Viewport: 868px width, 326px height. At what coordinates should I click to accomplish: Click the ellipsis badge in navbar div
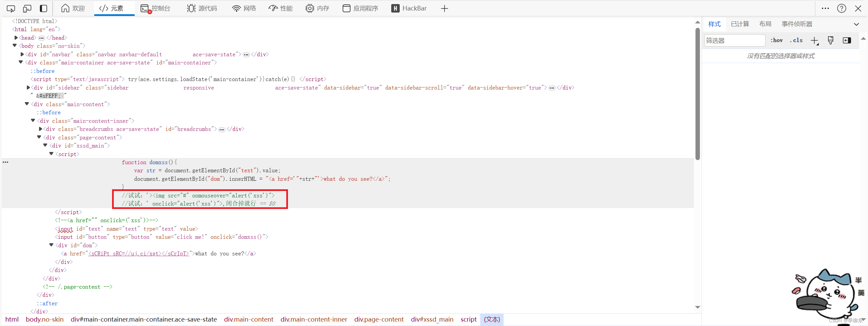click(x=246, y=55)
